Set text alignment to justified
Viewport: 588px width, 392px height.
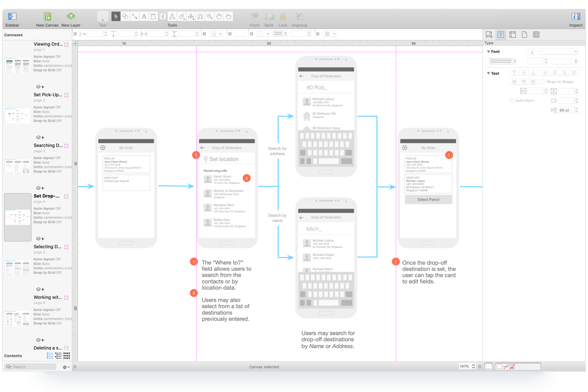point(574,73)
